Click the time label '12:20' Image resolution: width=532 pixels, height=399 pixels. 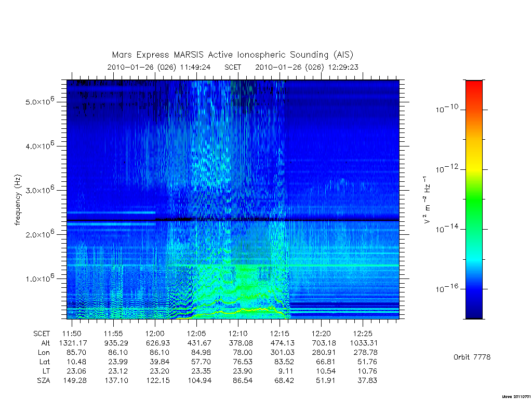[x=321, y=334]
